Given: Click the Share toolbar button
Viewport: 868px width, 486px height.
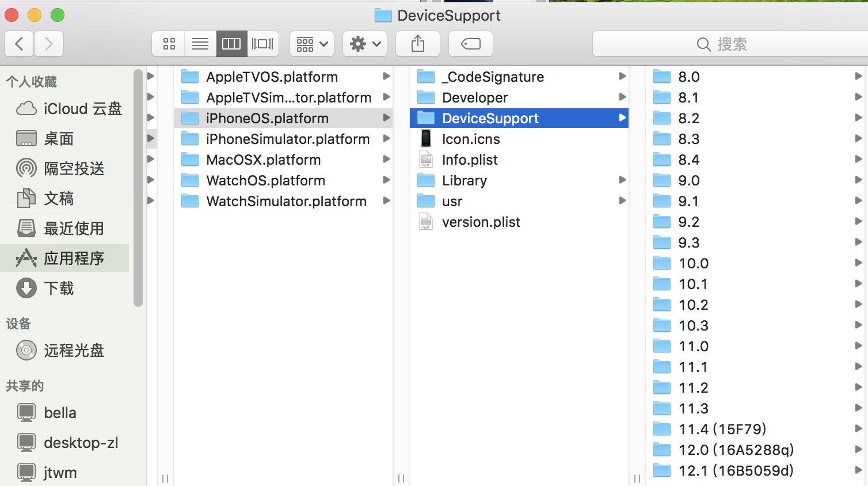Looking at the screenshot, I should [418, 44].
